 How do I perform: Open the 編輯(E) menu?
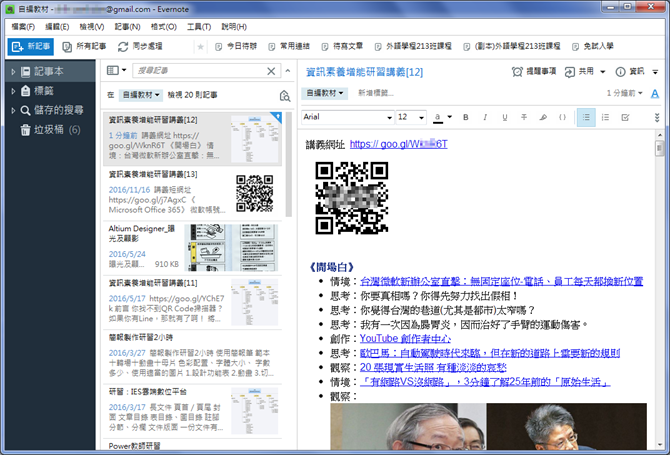(x=57, y=27)
